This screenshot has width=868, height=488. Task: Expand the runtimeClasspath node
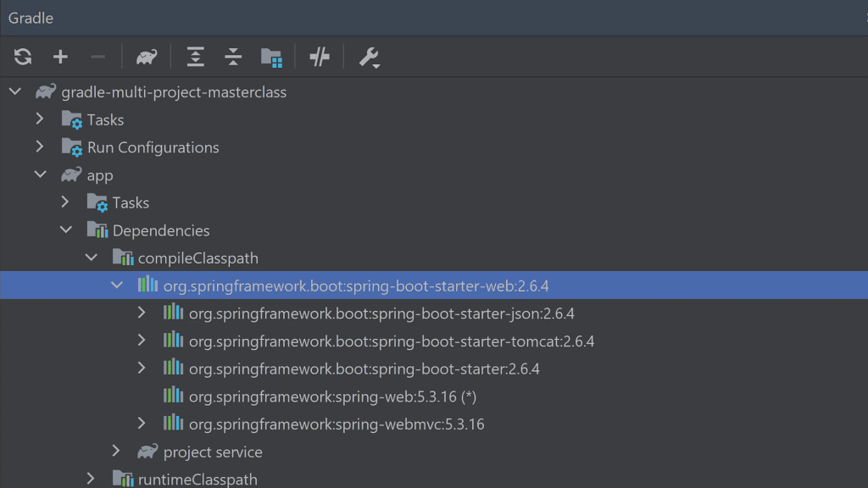[x=91, y=478]
